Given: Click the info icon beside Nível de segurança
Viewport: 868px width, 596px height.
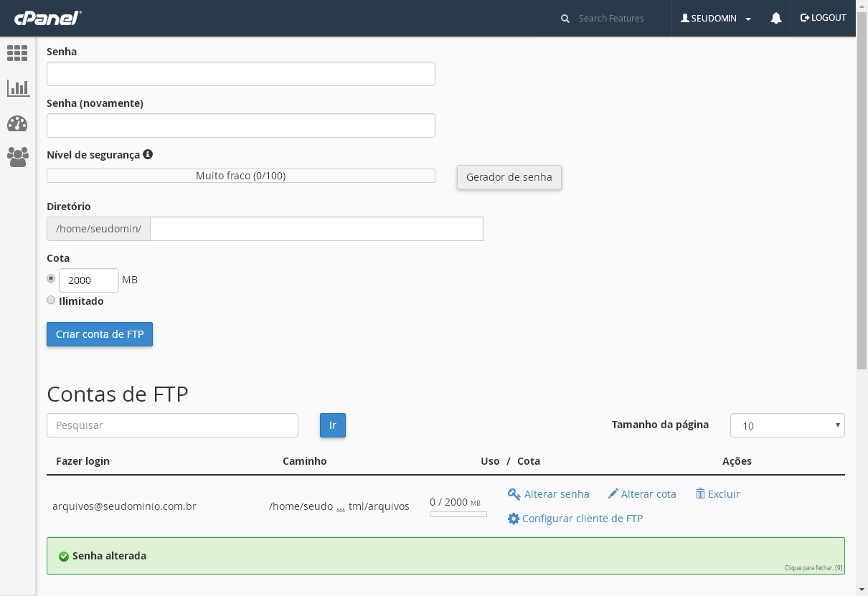Looking at the screenshot, I should [148, 154].
